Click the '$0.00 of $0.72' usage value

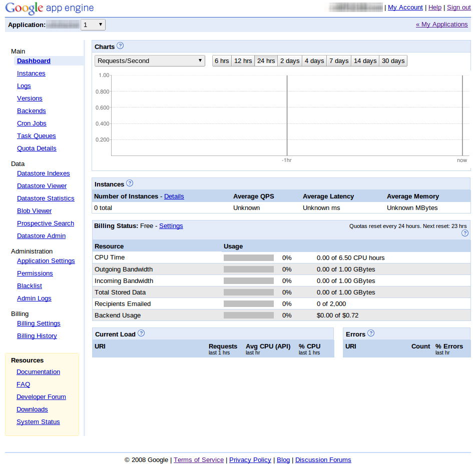coord(337,315)
